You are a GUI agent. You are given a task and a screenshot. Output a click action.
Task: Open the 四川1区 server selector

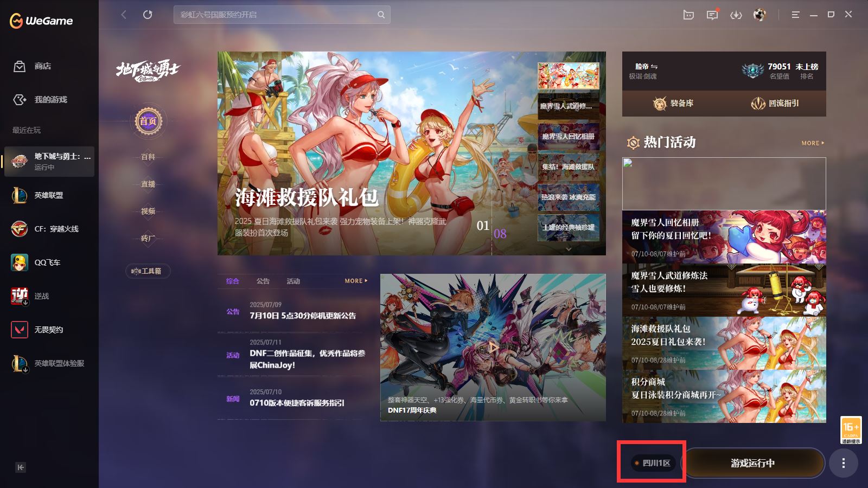coord(653,463)
